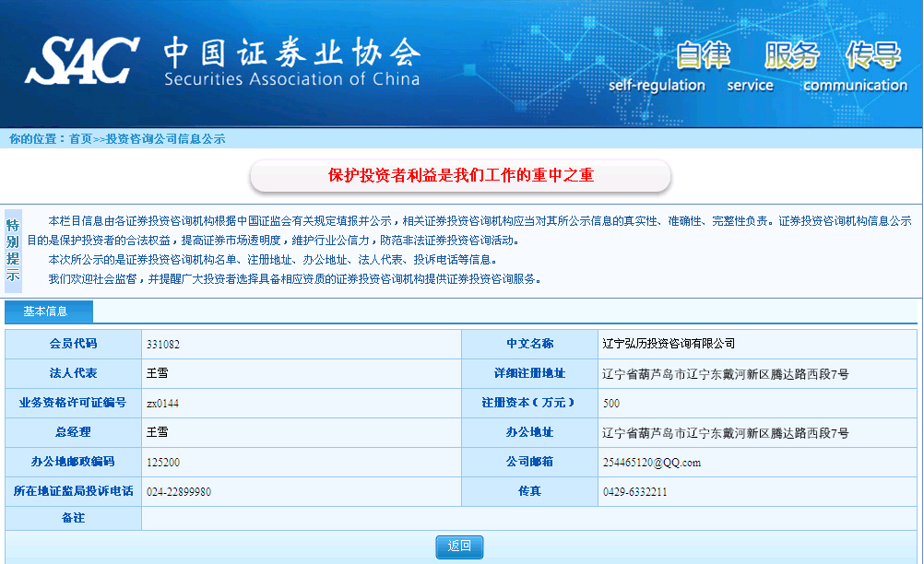Select the 详细注册地址 address value
Image resolution: width=924 pixels, height=564 pixels.
(726, 374)
